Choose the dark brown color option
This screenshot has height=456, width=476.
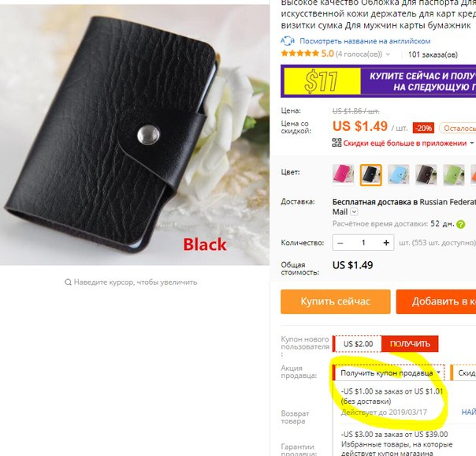[426, 174]
